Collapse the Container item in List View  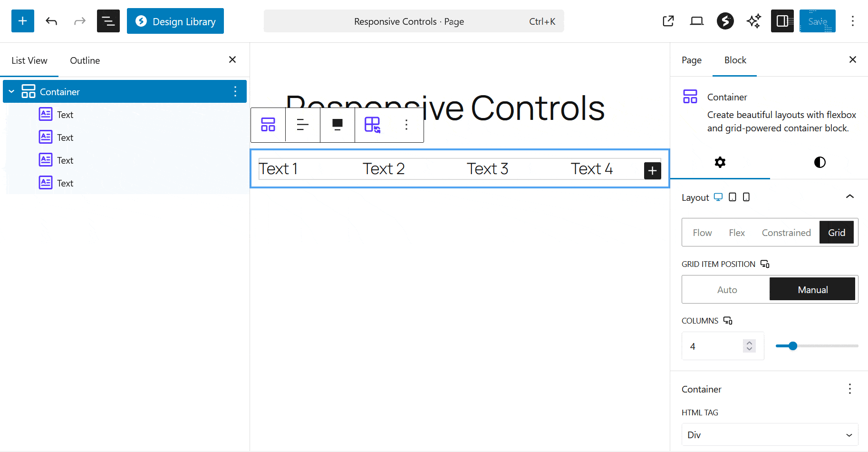pos(11,91)
